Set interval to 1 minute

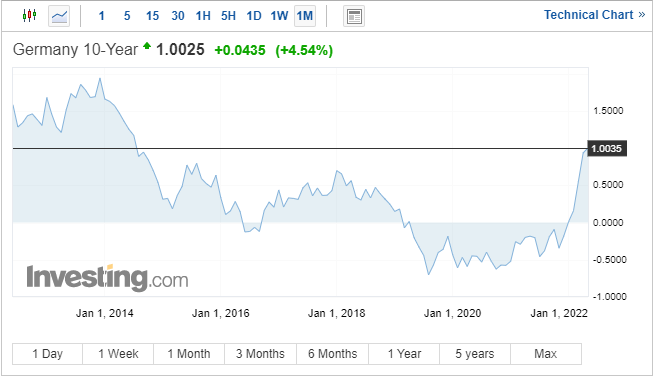(101, 16)
